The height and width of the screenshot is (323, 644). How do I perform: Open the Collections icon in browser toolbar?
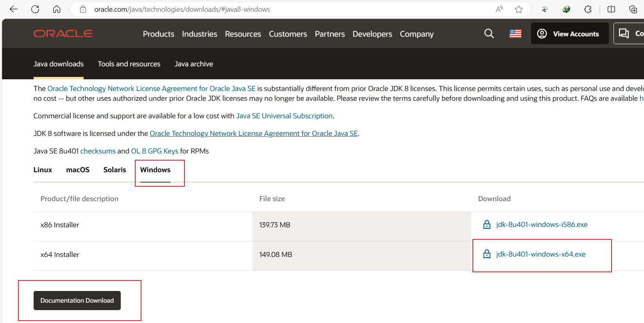pyautogui.click(x=633, y=9)
